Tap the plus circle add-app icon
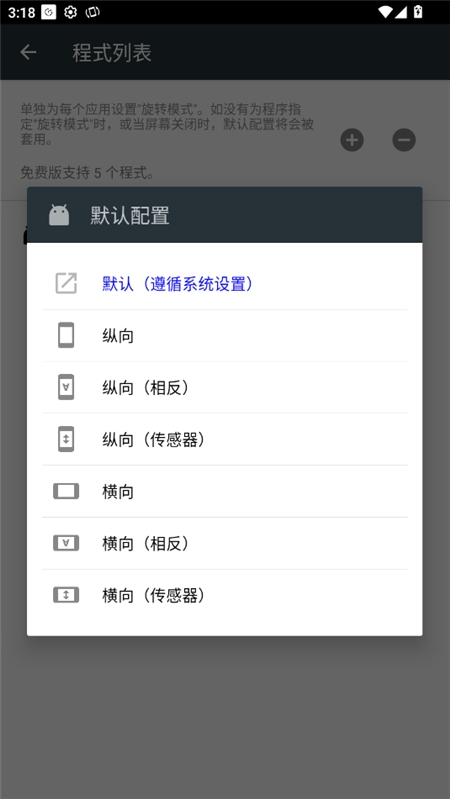Image resolution: width=450 pixels, height=799 pixels. [352, 140]
